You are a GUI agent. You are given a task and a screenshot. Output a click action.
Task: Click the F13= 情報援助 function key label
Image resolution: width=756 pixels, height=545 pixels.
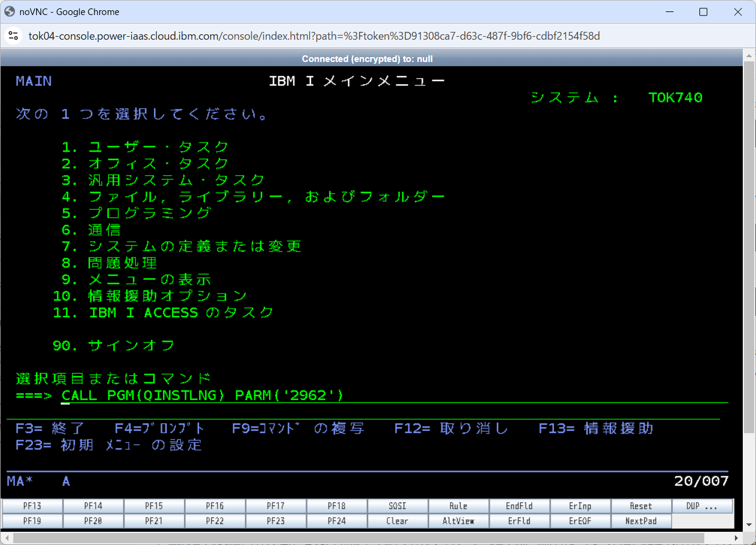click(x=596, y=428)
